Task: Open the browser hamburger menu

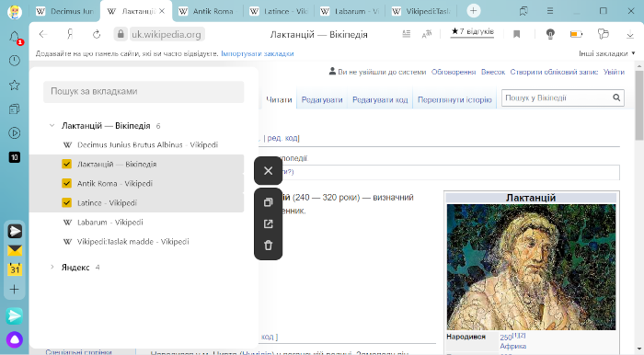Action: (550, 11)
